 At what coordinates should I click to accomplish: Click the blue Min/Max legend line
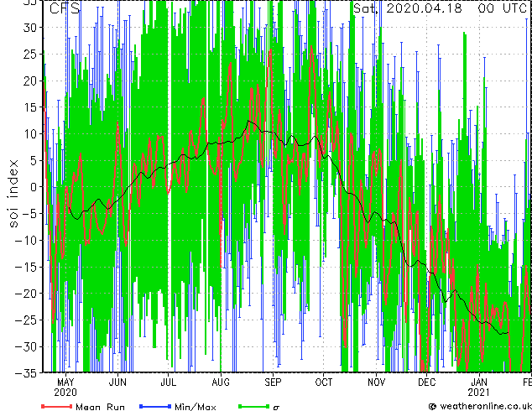[x=155, y=406]
